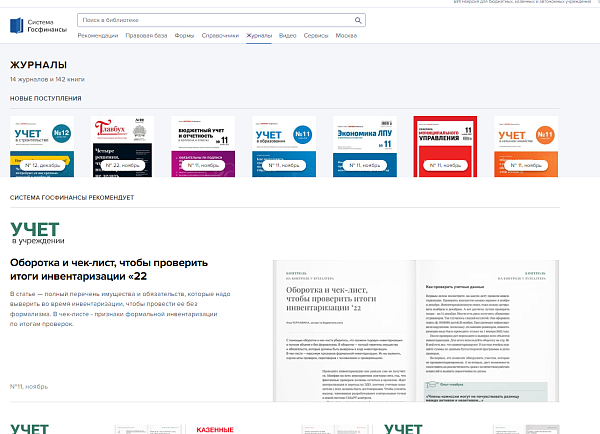
Task: Go to the Справочники tab
Action: 220,35
